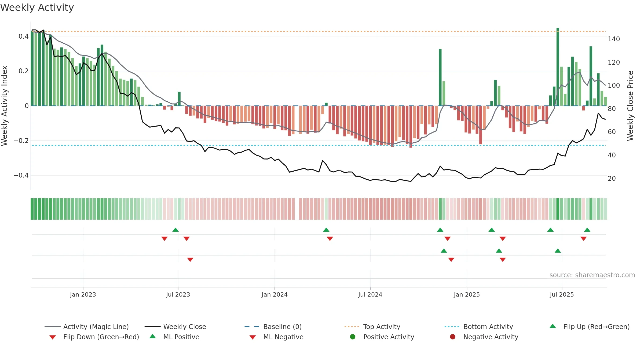644x362 pixels.
Task: Toggle the Bottom Activity legend entry
Action: point(479,327)
